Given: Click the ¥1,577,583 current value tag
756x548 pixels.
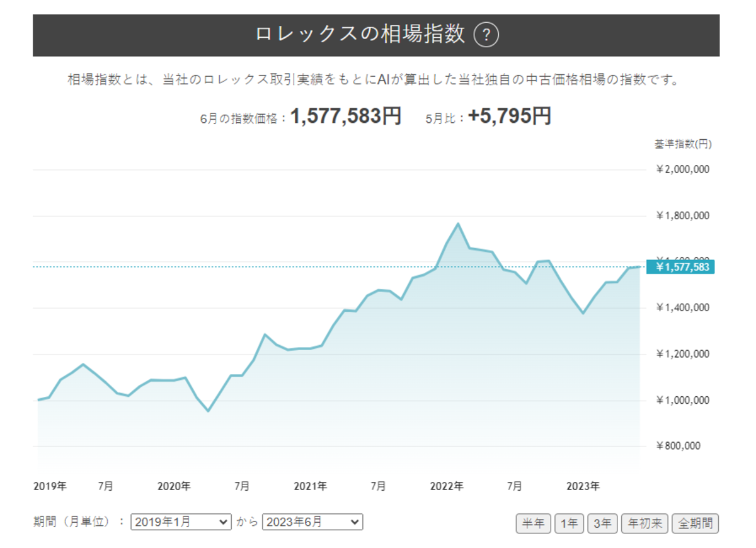Looking at the screenshot, I should 680,267.
